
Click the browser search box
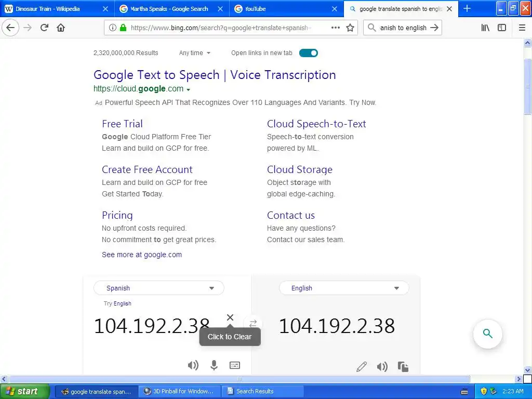(x=403, y=28)
